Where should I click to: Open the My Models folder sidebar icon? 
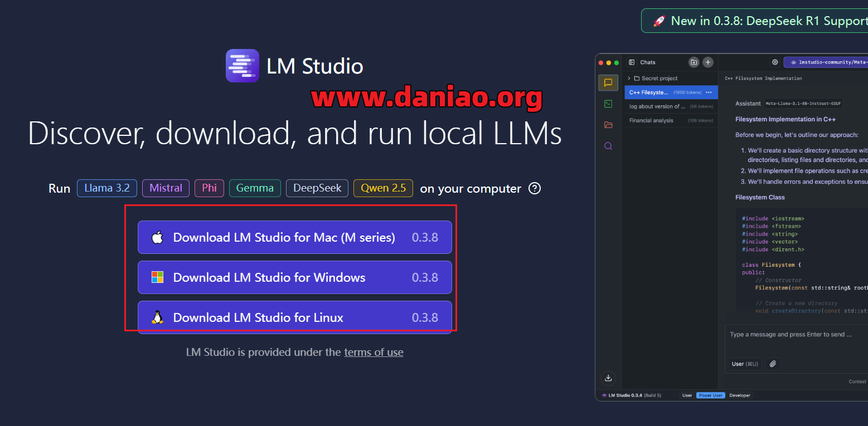coord(608,125)
